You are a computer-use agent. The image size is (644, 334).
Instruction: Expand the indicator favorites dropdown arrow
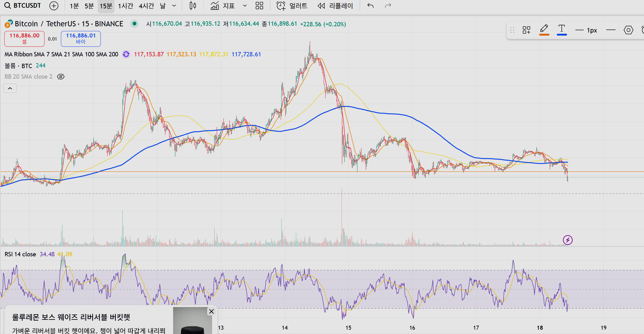click(x=245, y=6)
